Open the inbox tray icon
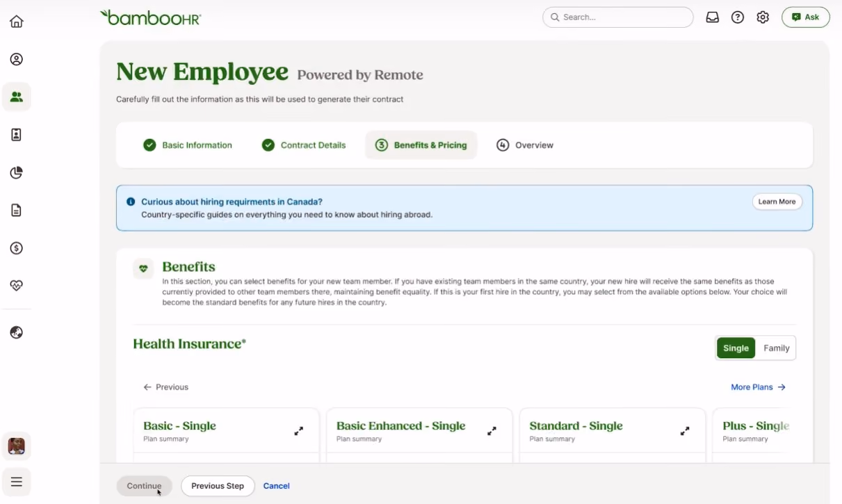The height and width of the screenshot is (504, 842). point(712,17)
